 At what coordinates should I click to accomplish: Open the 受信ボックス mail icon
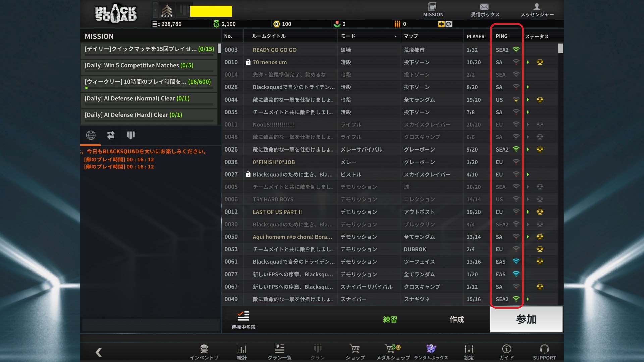pyautogui.click(x=485, y=10)
